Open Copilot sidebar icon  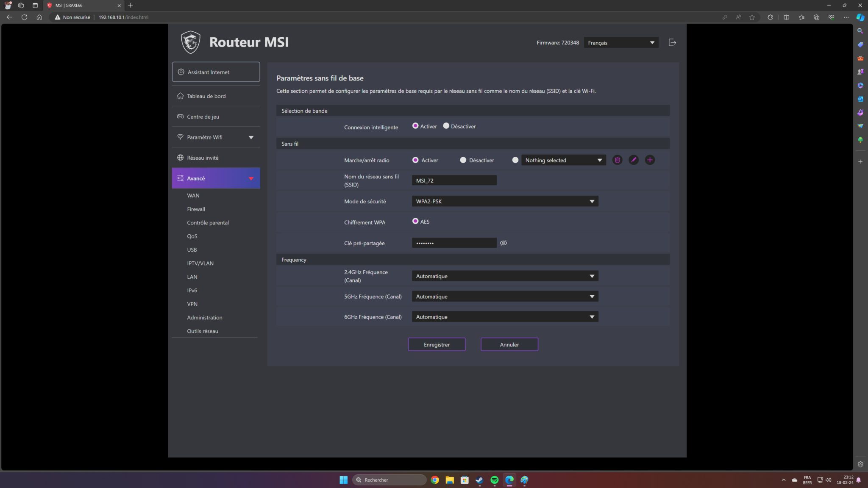(x=860, y=17)
